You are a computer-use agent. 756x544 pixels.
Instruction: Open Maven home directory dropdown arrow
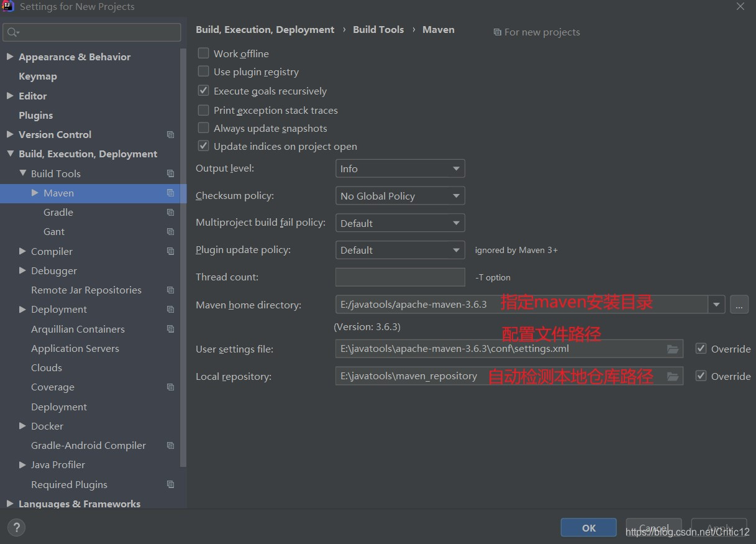pos(717,305)
